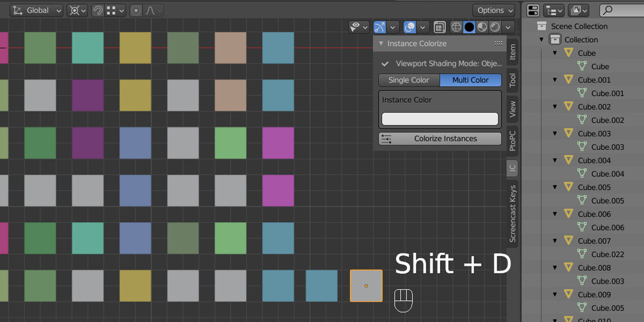Collapse the Instance Colorize panel

coord(381,44)
